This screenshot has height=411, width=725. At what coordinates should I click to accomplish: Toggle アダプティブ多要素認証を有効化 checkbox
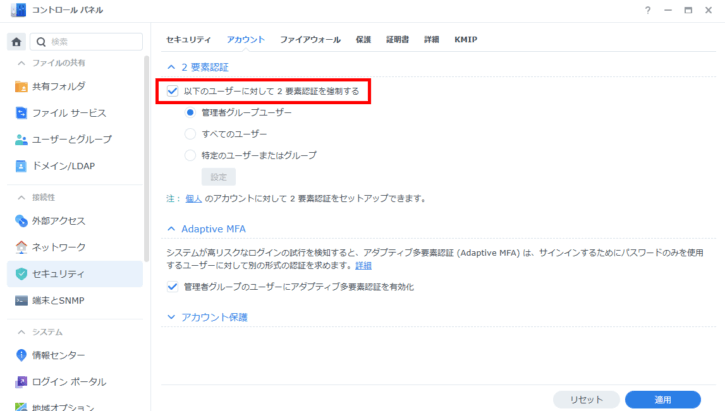tap(173, 287)
